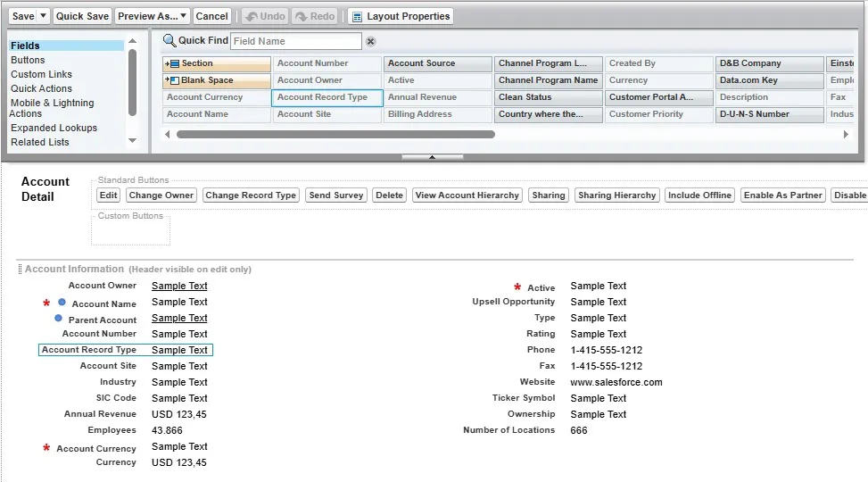This screenshot has height=482, width=868.
Task: Click the Account Owner Sample Text link
Action: click(179, 286)
